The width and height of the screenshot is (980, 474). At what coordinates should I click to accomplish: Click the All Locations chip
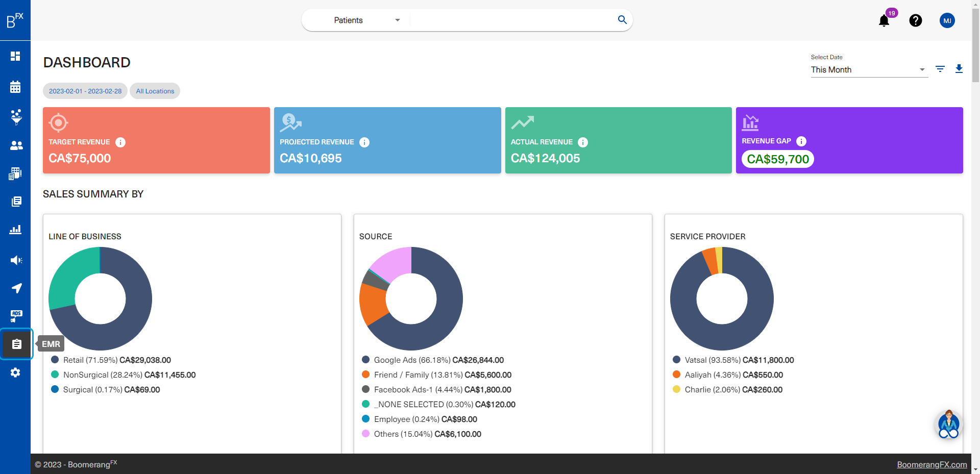(155, 91)
